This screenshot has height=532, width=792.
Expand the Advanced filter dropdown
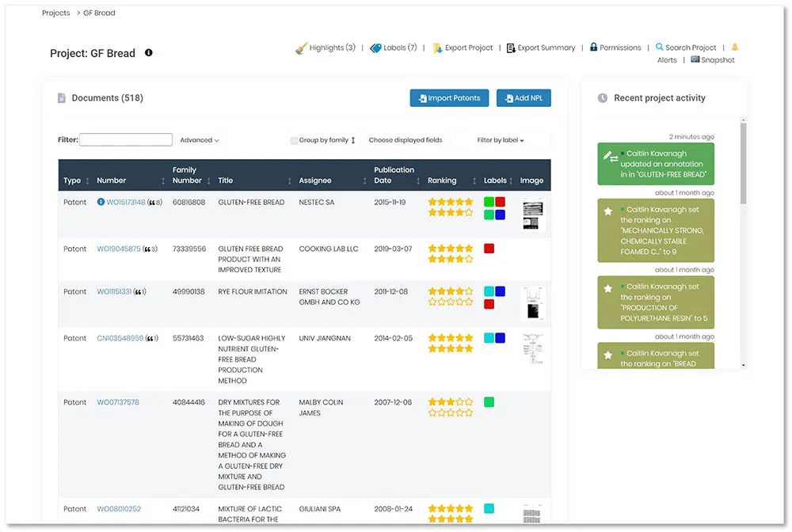point(200,140)
